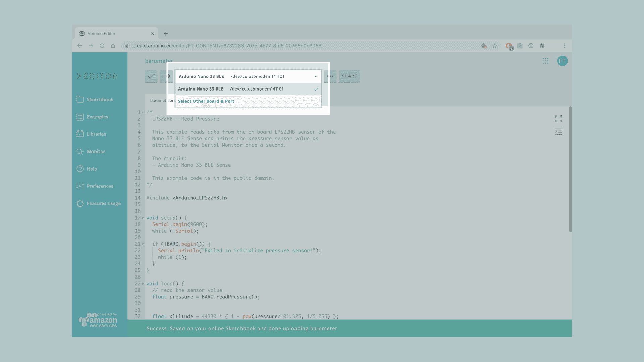Viewport: 644px width, 362px height.
Task: Collapse the setup function fold on line 17
Action: point(143,218)
